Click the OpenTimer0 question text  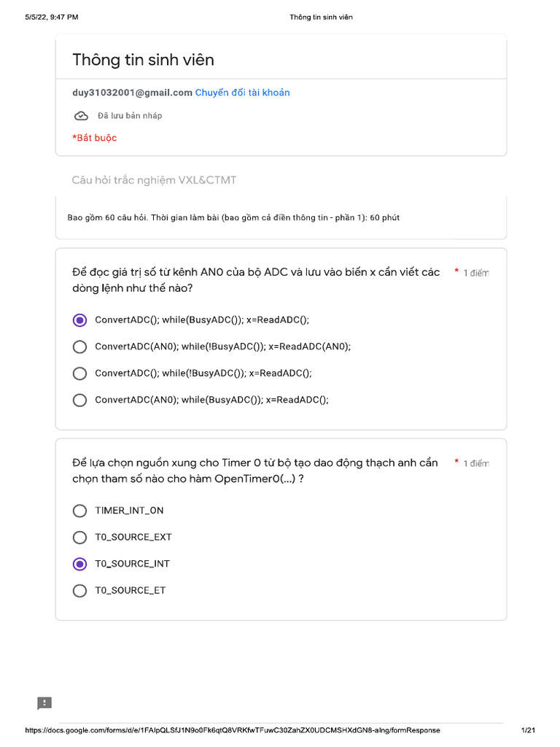(x=255, y=471)
